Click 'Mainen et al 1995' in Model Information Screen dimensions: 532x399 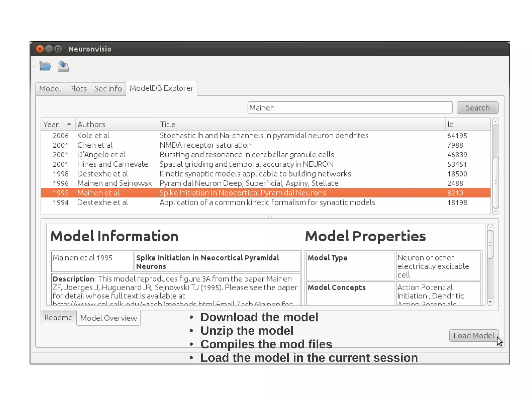[83, 258]
